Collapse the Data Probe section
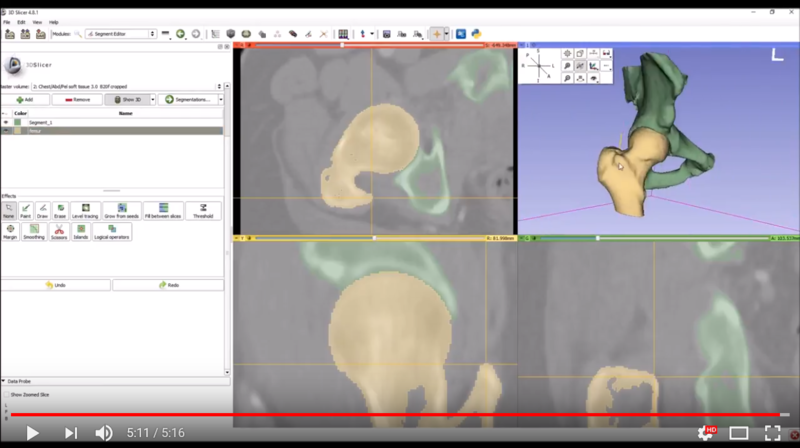This screenshot has width=800, height=448. coord(20,381)
